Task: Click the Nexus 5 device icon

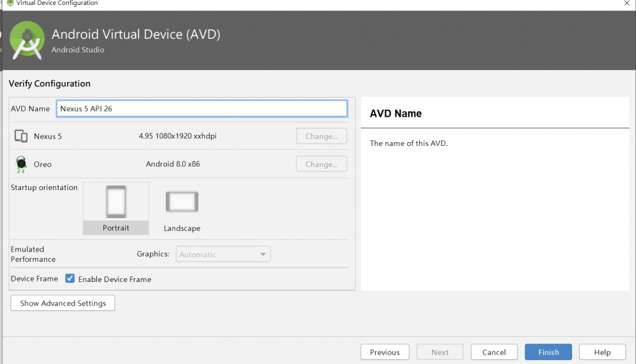Action: tap(21, 136)
